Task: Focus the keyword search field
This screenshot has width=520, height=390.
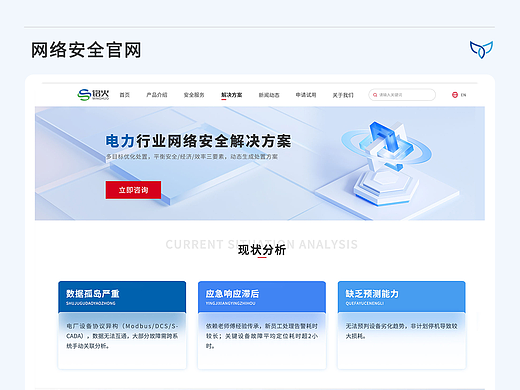Action: click(x=402, y=95)
